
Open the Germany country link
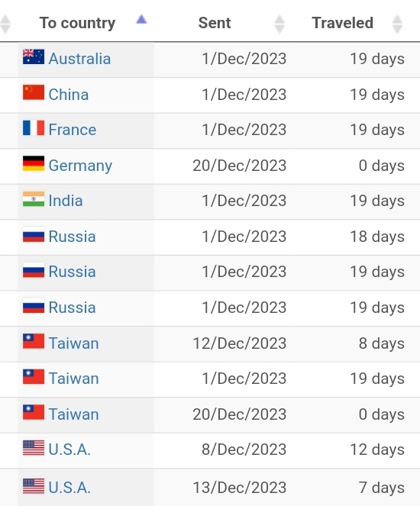click(x=80, y=166)
